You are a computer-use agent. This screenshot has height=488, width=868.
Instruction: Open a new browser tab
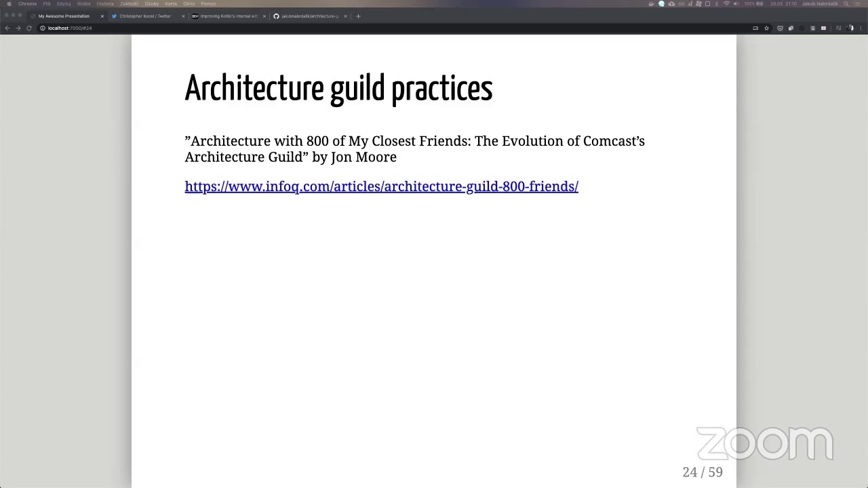coord(358,16)
